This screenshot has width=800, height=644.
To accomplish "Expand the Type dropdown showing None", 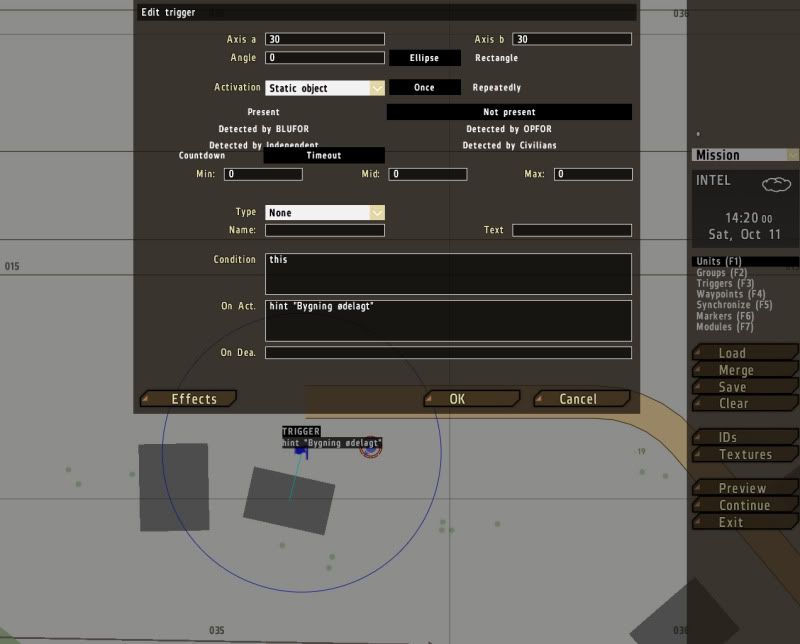I will [x=376, y=213].
